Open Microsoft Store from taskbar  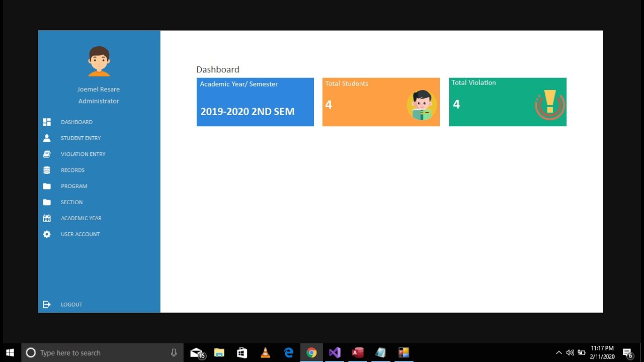[242, 352]
